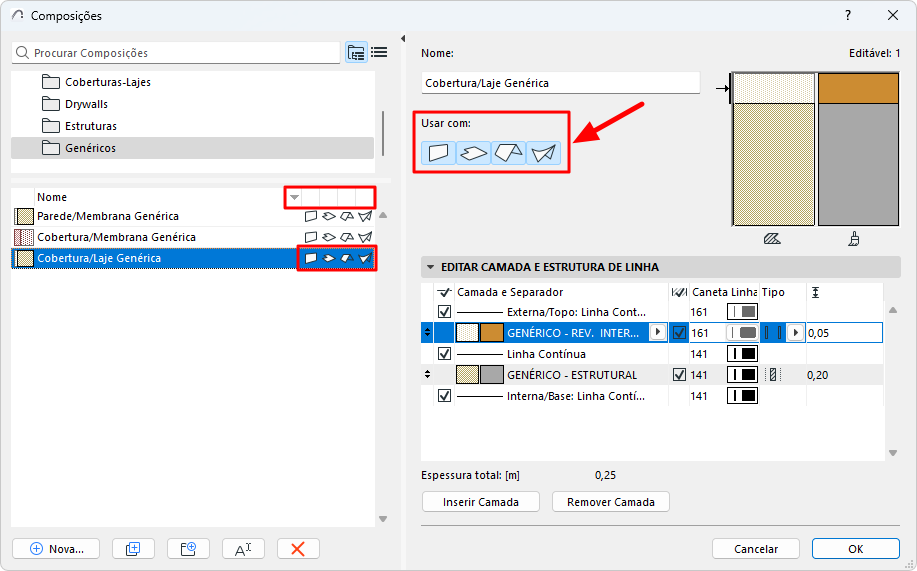Click shell icon in Cobertura/Laje Genérica row
Viewport: 917px width, 571px height.
click(x=365, y=258)
